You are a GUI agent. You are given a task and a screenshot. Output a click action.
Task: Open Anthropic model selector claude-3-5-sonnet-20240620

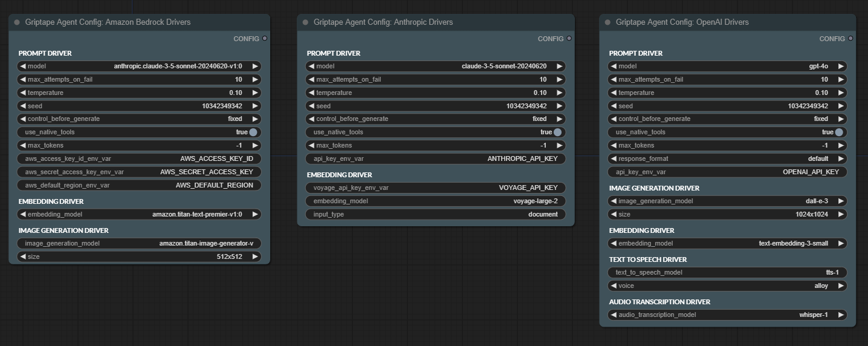click(436, 67)
